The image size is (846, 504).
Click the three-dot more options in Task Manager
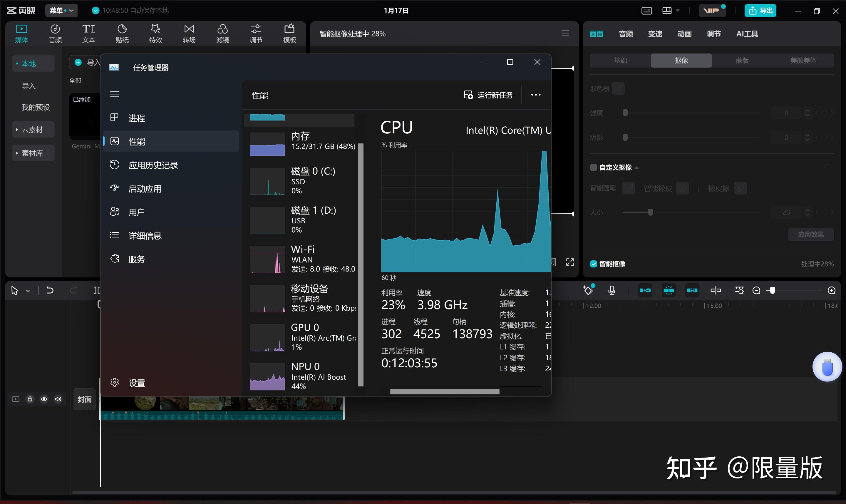pyautogui.click(x=536, y=95)
